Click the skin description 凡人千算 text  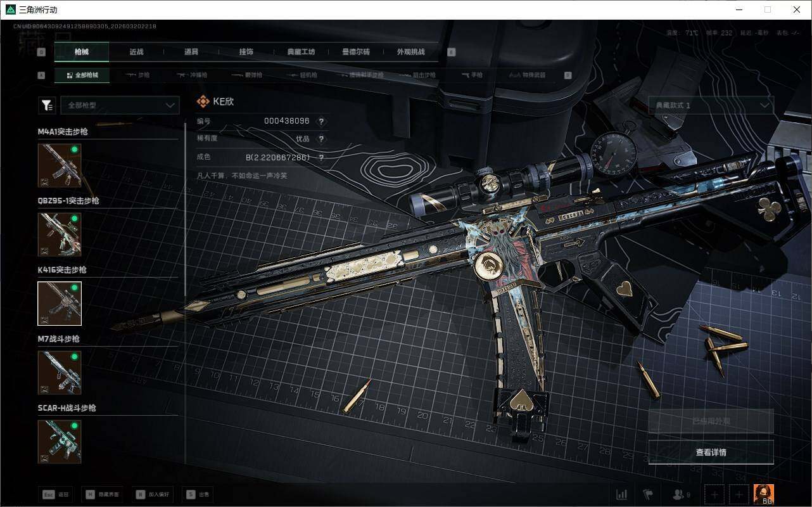tap(242, 176)
